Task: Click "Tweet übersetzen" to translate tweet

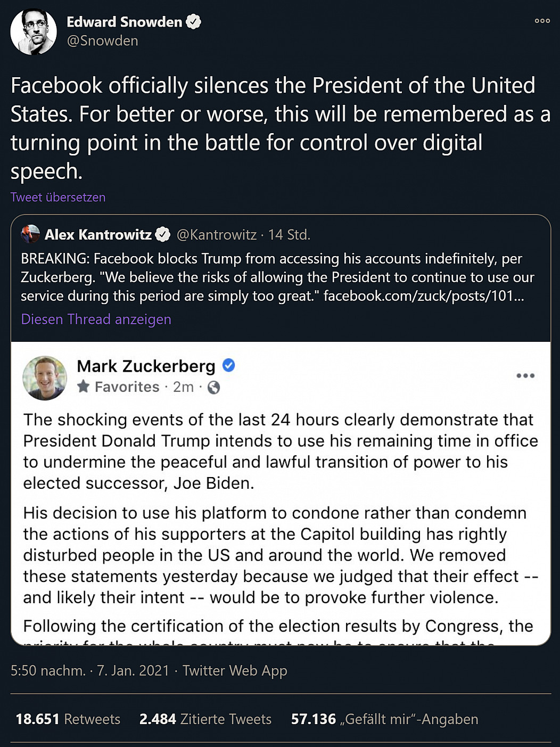Action: pyautogui.click(x=58, y=197)
